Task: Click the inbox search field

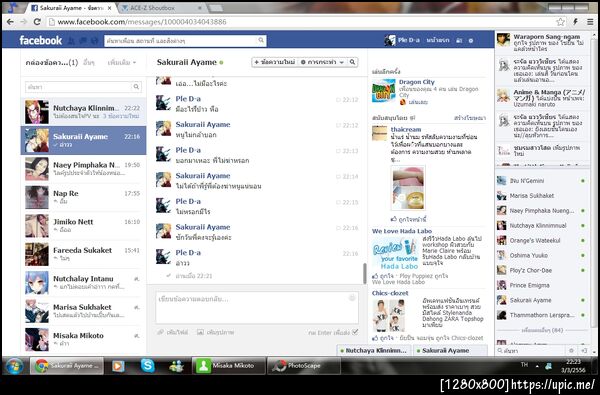Action: pos(78,87)
